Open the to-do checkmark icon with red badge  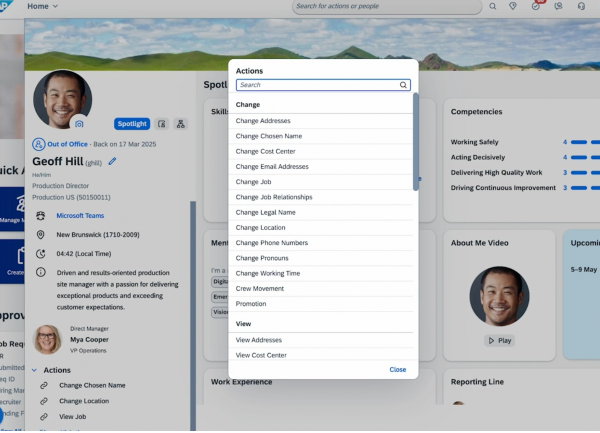click(537, 6)
